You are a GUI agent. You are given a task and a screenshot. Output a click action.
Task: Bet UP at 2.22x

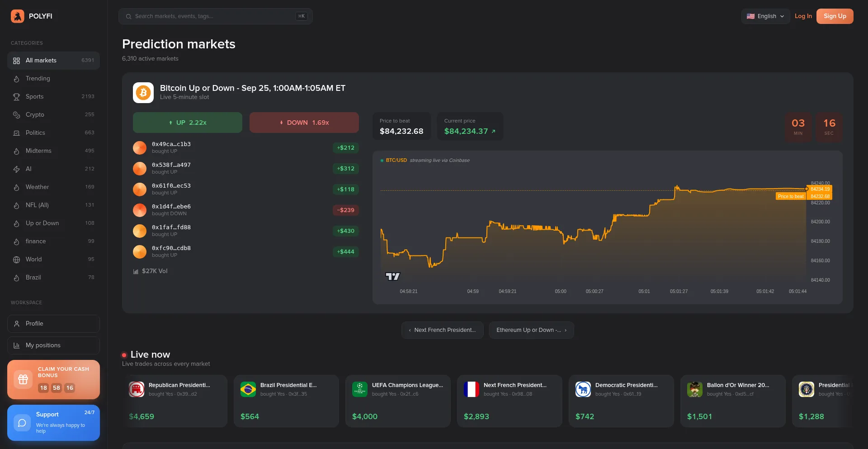tap(188, 123)
